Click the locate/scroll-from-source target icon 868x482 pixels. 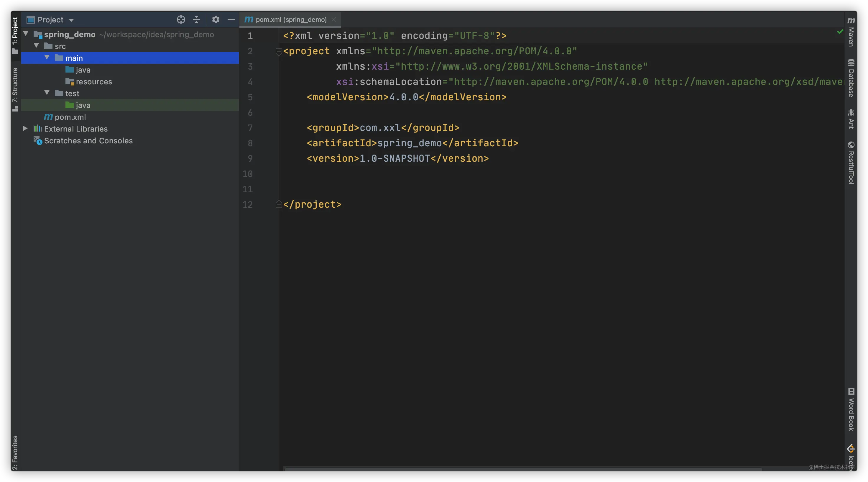181,19
